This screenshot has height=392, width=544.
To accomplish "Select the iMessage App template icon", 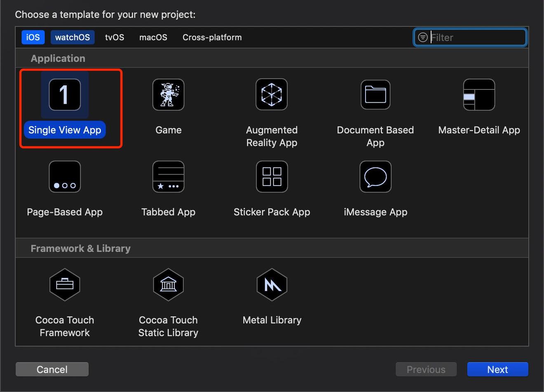I will point(375,177).
